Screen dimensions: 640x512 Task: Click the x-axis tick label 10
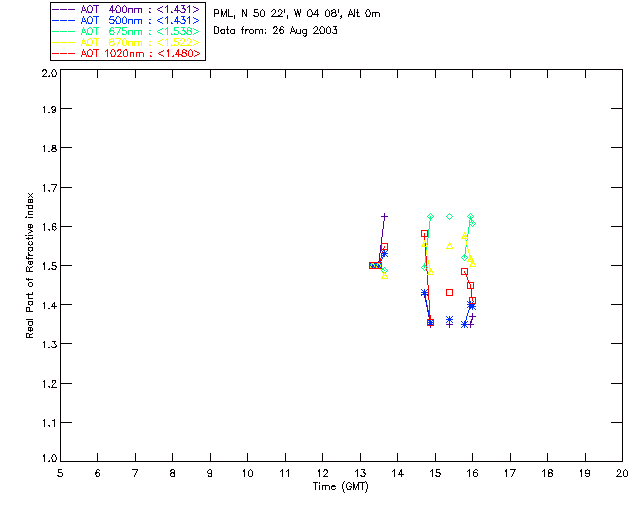pos(247,473)
